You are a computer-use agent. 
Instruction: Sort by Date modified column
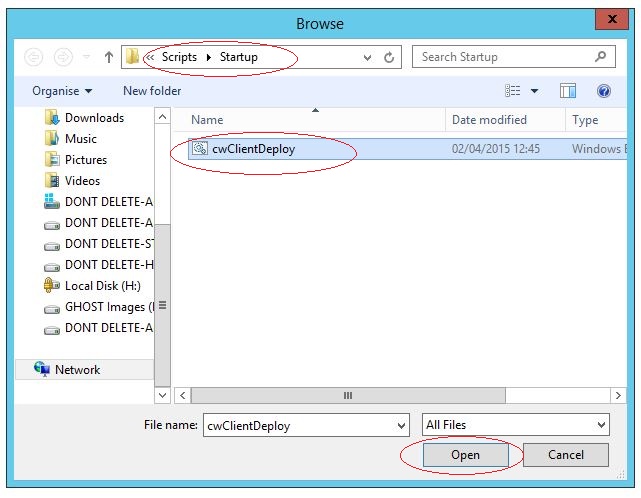(x=489, y=120)
